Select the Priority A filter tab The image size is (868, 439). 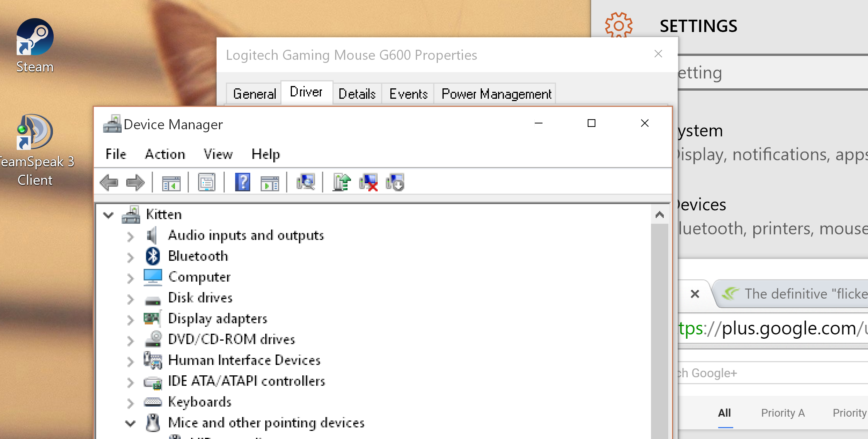coord(783,413)
